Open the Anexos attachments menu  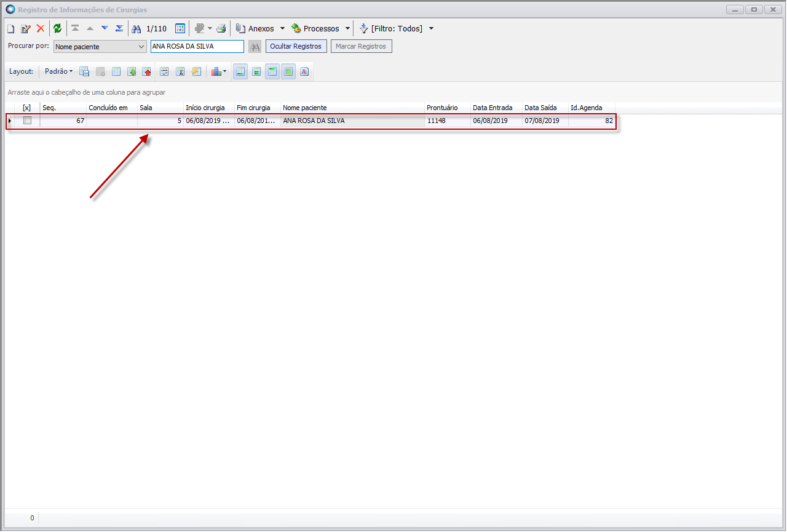pyautogui.click(x=255, y=28)
